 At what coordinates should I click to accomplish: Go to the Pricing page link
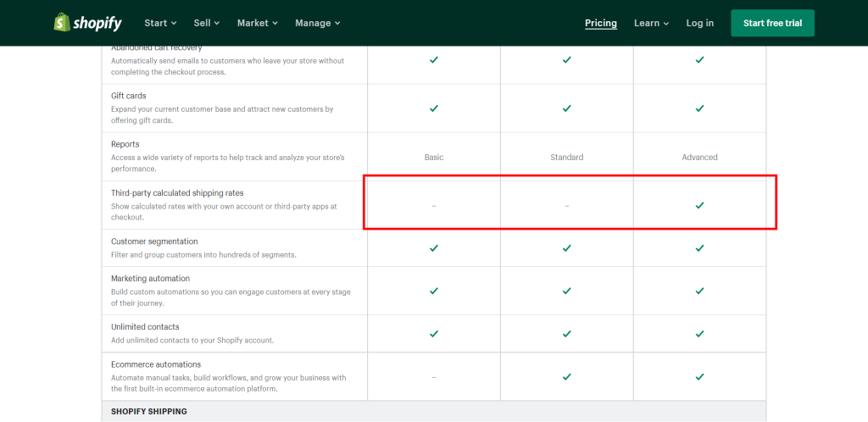601,23
